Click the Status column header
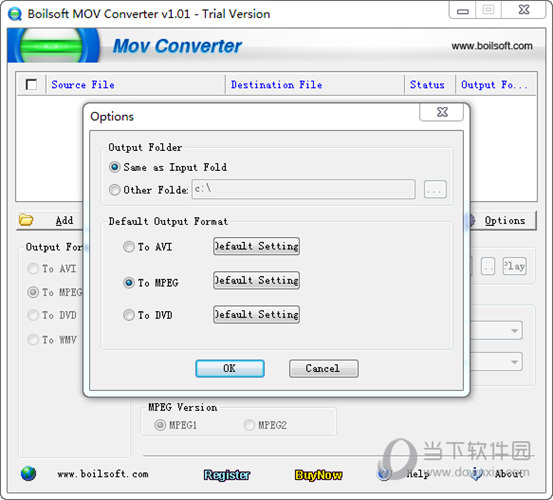Image resolution: width=553 pixels, height=500 pixels. 430,85
